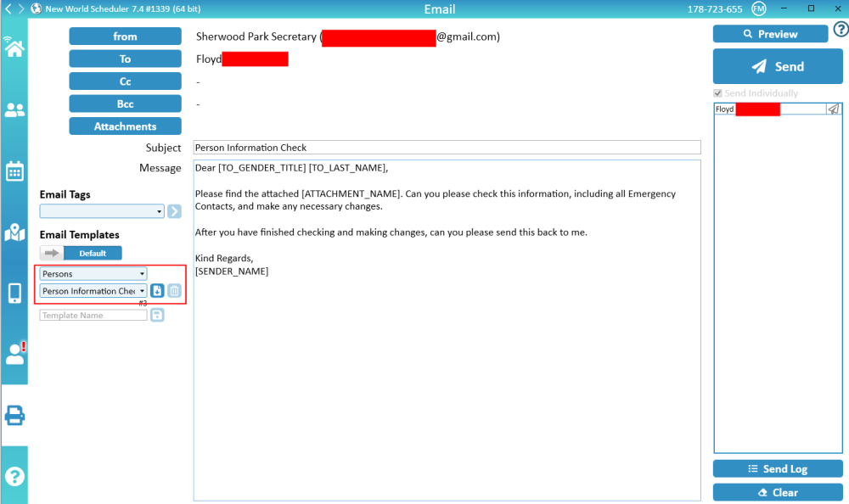Select the mobile device sidebar icon
The width and height of the screenshot is (849, 504).
(x=14, y=293)
